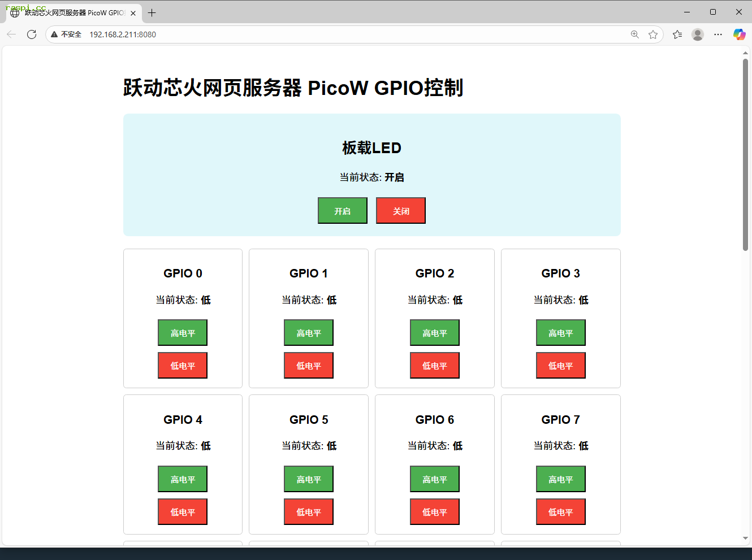This screenshot has width=752, height=560.
Task: Turn off the 板载LED with 关闭 button
Action: tap(400, 210)
